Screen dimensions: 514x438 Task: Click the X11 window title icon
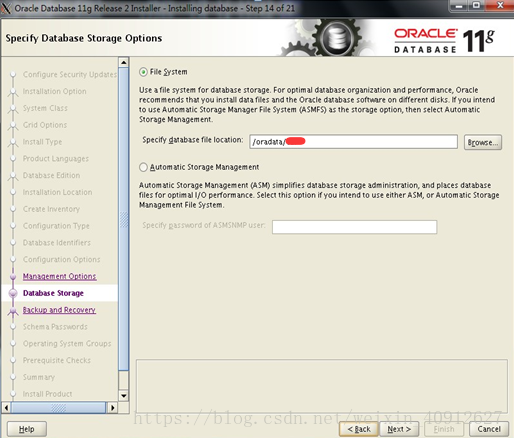[x=6, y=8]
